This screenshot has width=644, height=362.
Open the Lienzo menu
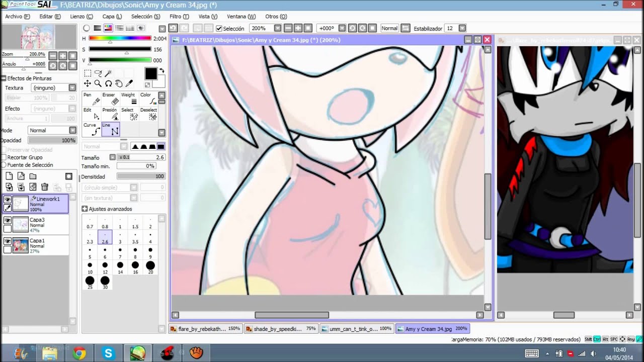[x=81, y=17]
